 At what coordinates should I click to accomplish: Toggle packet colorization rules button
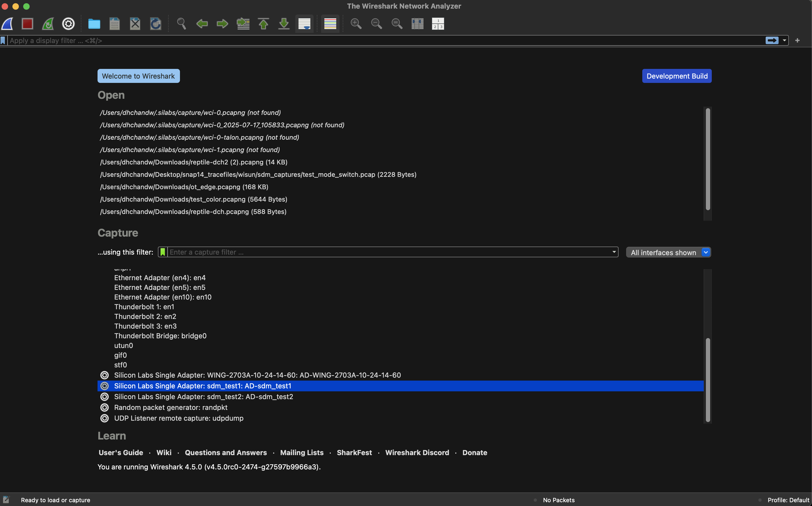point(330,24)
